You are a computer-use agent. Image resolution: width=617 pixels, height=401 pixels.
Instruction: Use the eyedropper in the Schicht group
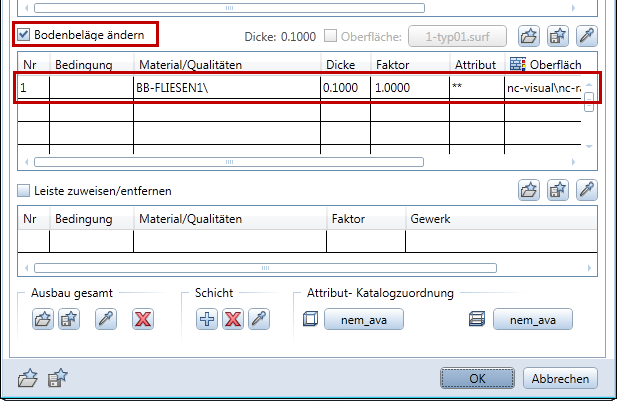(x=258, y=320)
